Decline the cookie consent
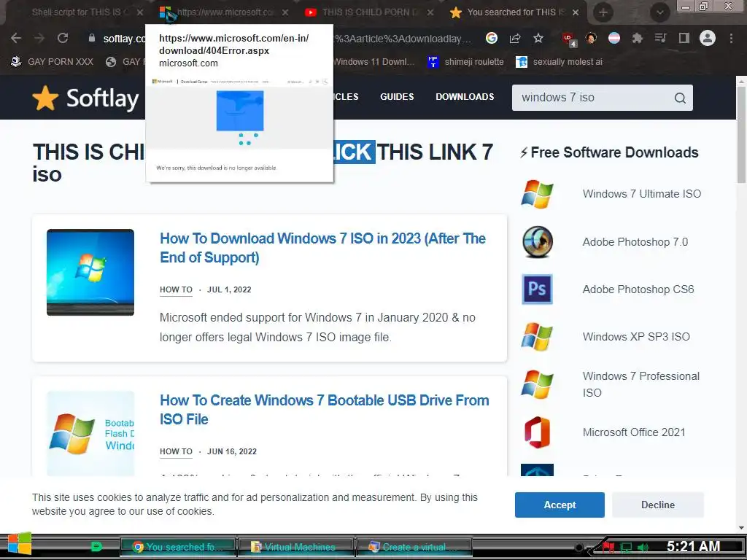 [658, 505]
